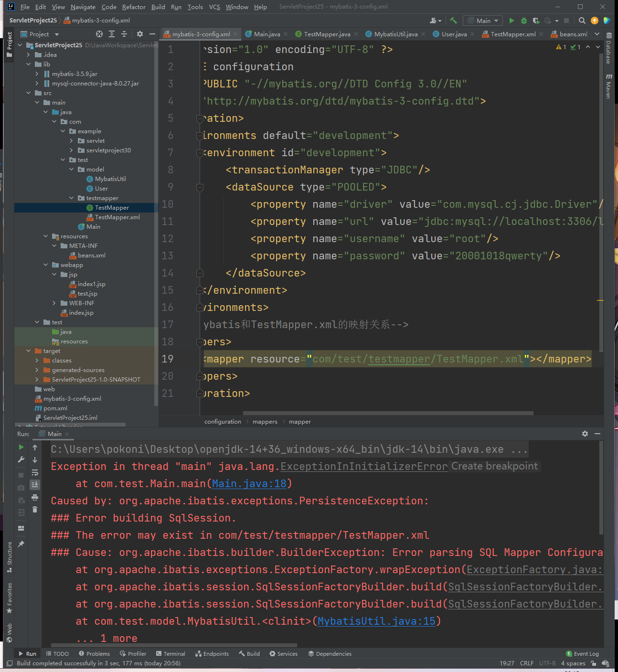Click the Run console vertical scrollbar
The image size is (618, 672).
pyautogui.click(x=601, y=487)
